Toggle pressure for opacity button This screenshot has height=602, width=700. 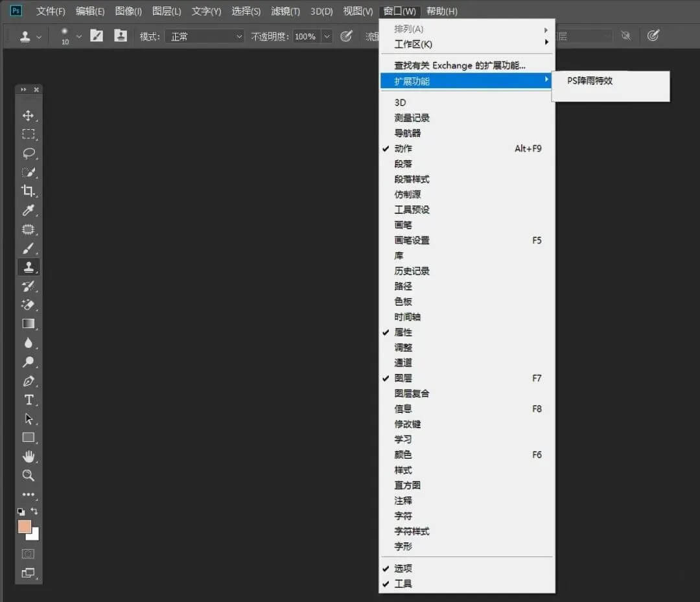click(x=346, y=36)
